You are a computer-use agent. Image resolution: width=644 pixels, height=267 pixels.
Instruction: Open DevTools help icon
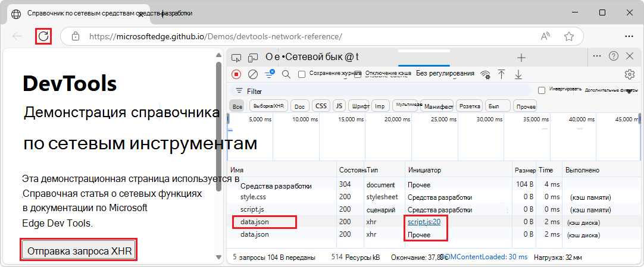click(x=614, y=56)
